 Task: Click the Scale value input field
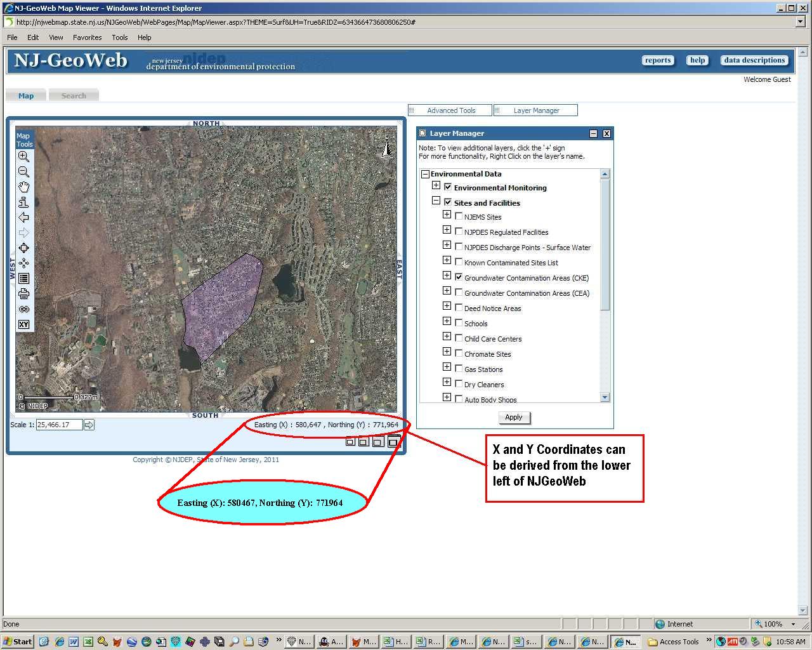click(x=60, y=425)
